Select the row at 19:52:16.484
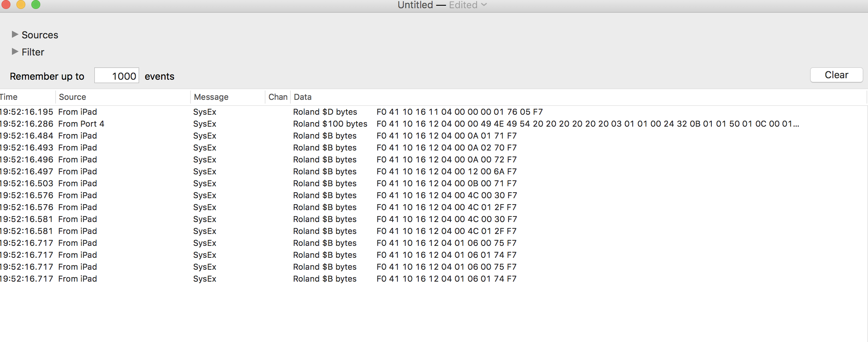The image size is (868, 342). (433, 136)
